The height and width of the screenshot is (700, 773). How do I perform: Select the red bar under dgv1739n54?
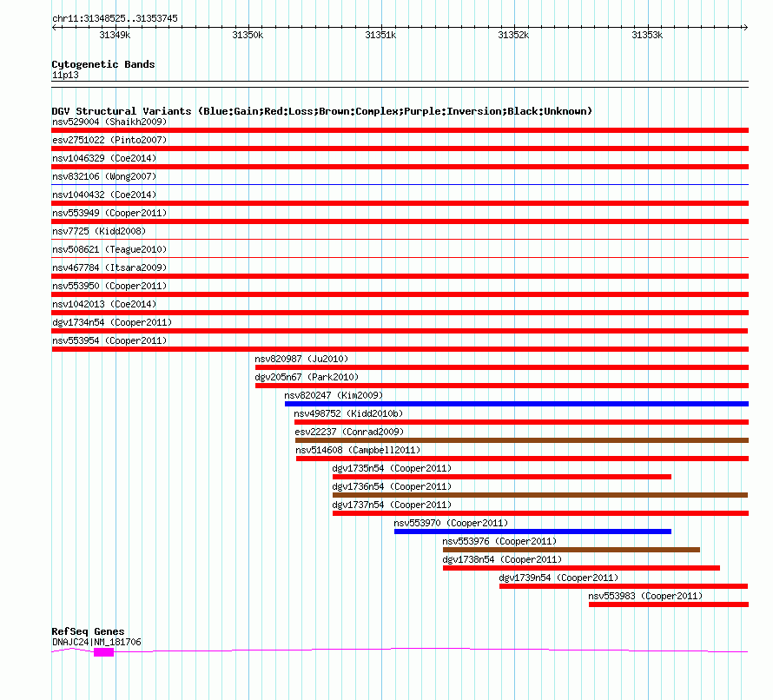[624, 586]
